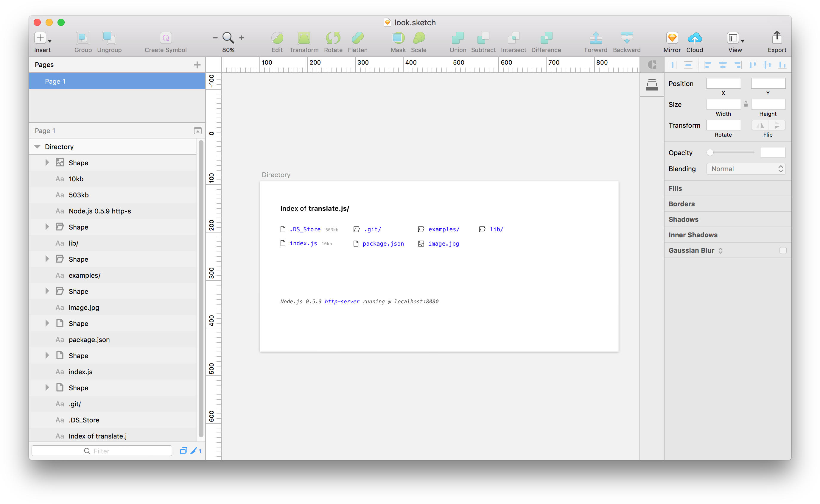Image resolution: width=820 pixels, height=504 pixels.
Task: Click the Mirror toolbar icon
Action: (x=672, y=38)
